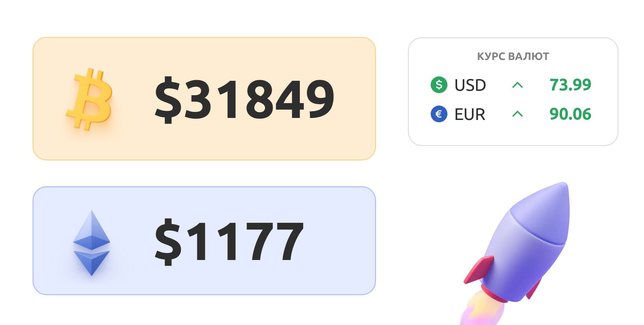This screenshot has height=325, width=644.
Task: Select the USD currency label
Action: (470, 85)
